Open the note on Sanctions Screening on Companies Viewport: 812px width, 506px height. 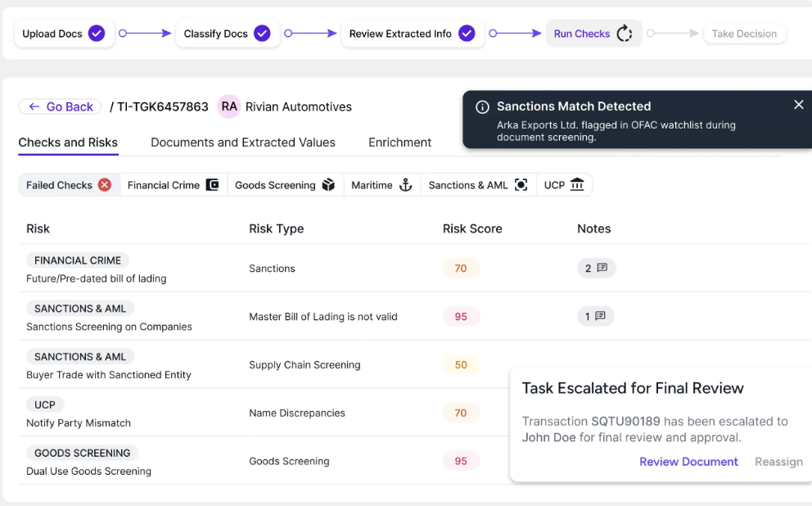pyautogui.click(x=595, y=316)
